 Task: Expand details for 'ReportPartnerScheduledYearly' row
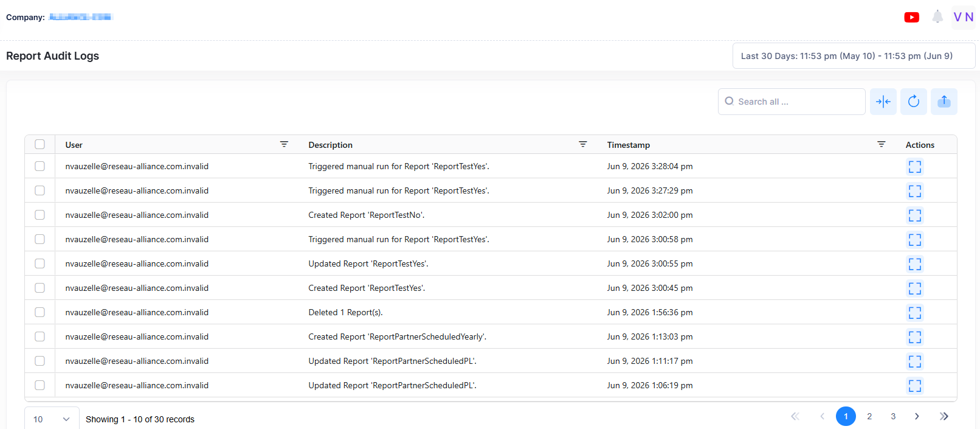click(915, 337)
